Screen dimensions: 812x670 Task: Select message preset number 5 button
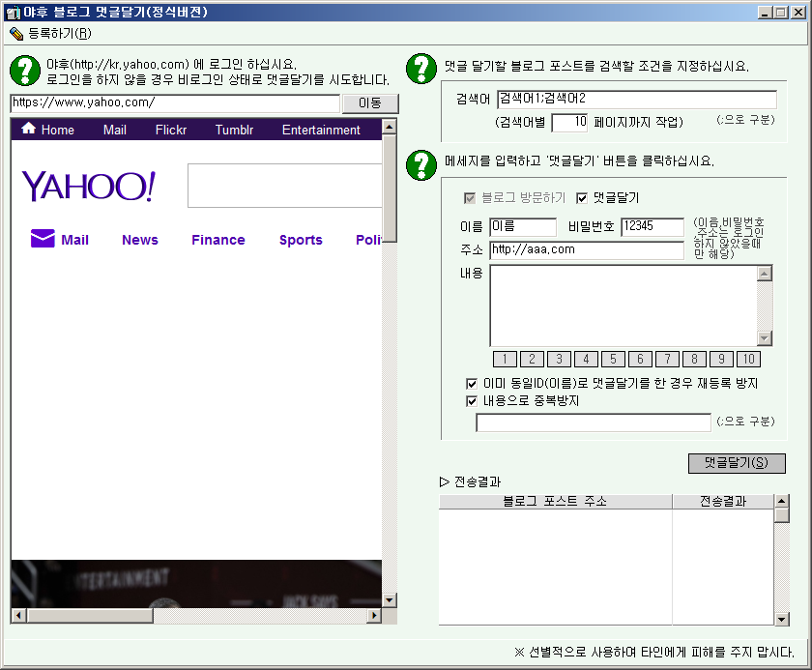pos(613,360)
